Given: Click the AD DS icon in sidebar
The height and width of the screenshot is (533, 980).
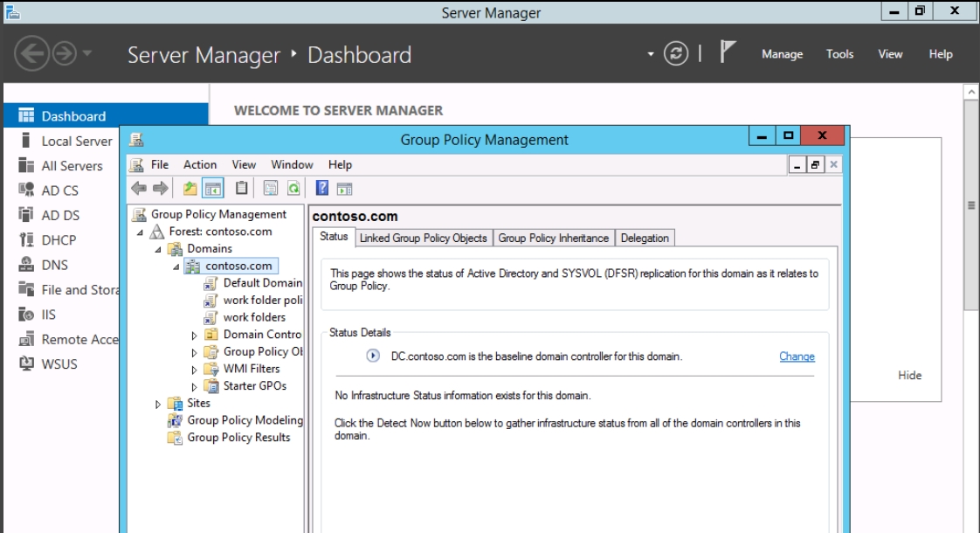Looking at the screenshot, I should (26, 215).
